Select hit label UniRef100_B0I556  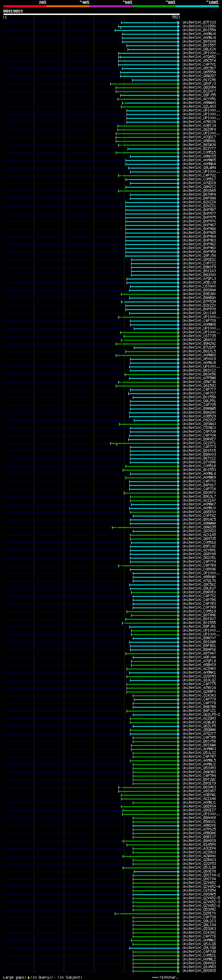point(199,397)
